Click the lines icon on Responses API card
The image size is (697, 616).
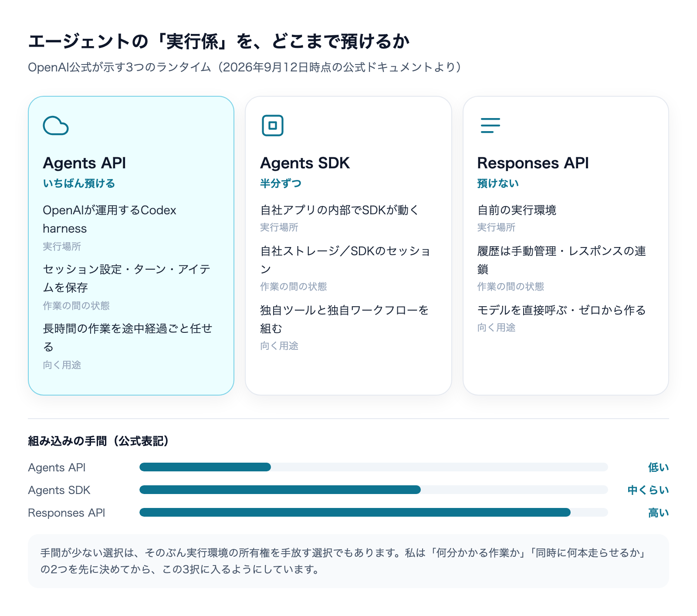[x=490, y=125]
